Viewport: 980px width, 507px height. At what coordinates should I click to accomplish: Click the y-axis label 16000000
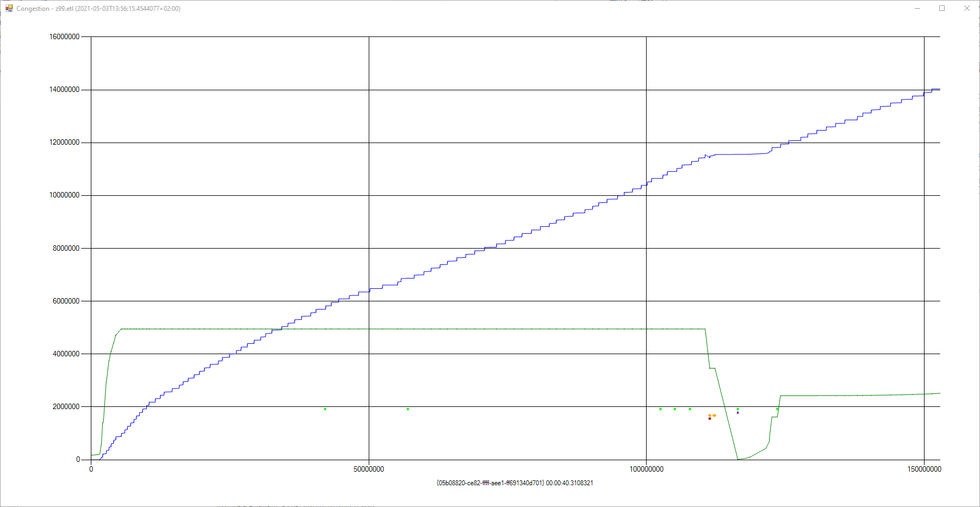click(64, 37)
